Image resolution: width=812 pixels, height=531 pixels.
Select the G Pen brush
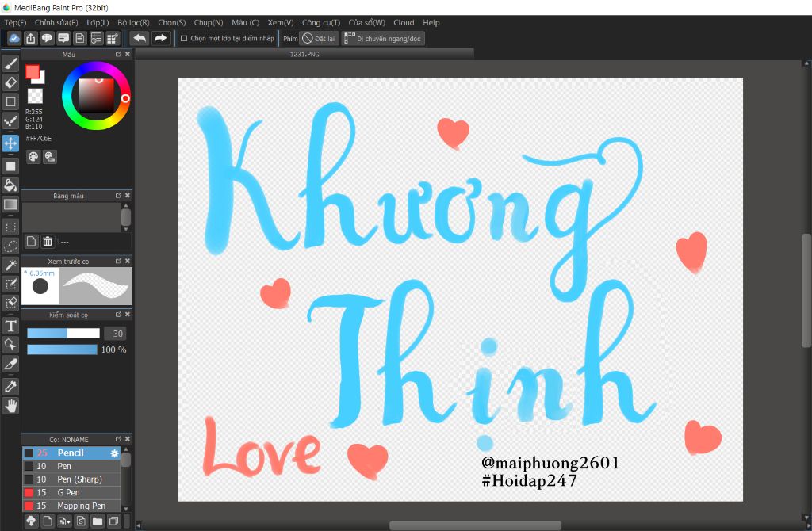point(71,493)
